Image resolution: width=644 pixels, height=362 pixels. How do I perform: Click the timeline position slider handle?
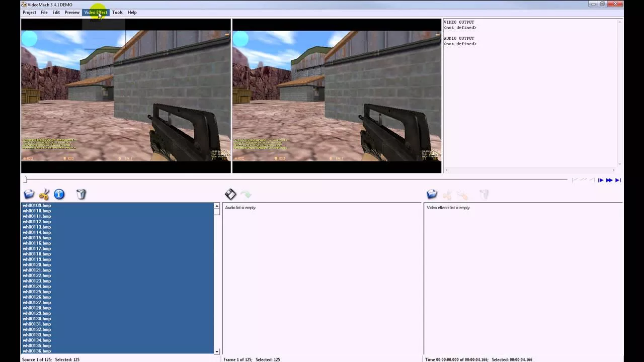(x=25, y=179)
